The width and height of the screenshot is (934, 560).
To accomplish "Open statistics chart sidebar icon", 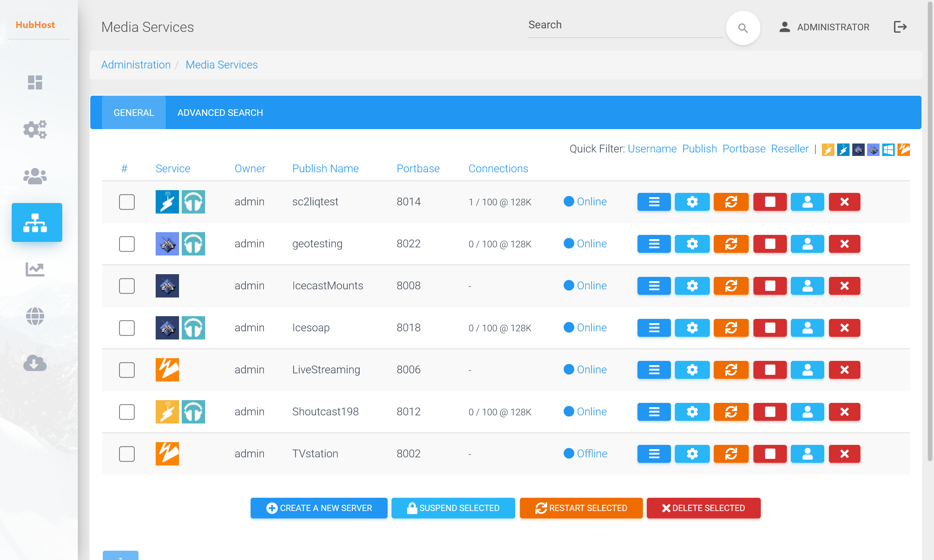I will [35, 269].
